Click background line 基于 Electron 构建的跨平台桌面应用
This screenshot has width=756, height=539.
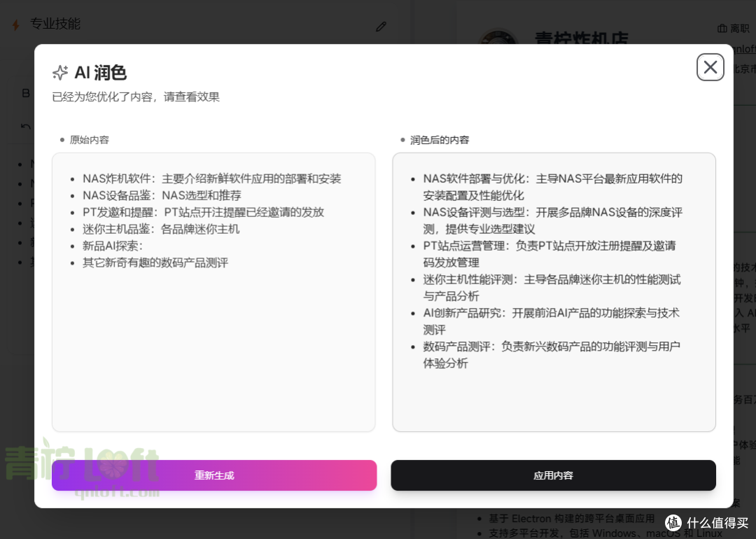[571, 519]
